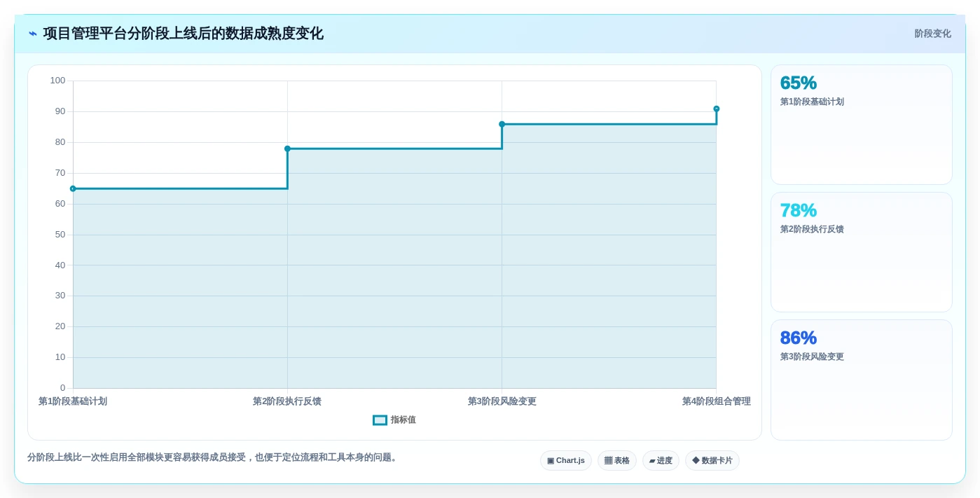This screenshot has width=980, height=498.
Task: Click the 第1阶段基础计划 data point on chart
Action: click(x=73, y=188)
